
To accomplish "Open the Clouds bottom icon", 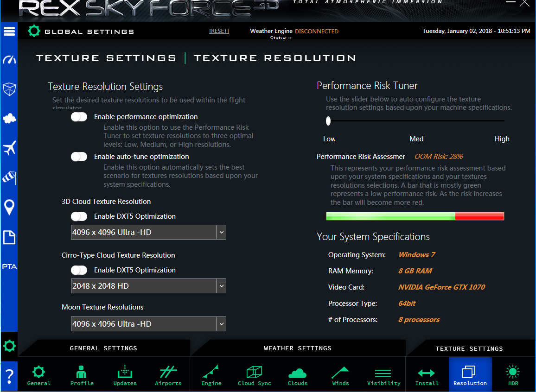I will coord(297,376).
